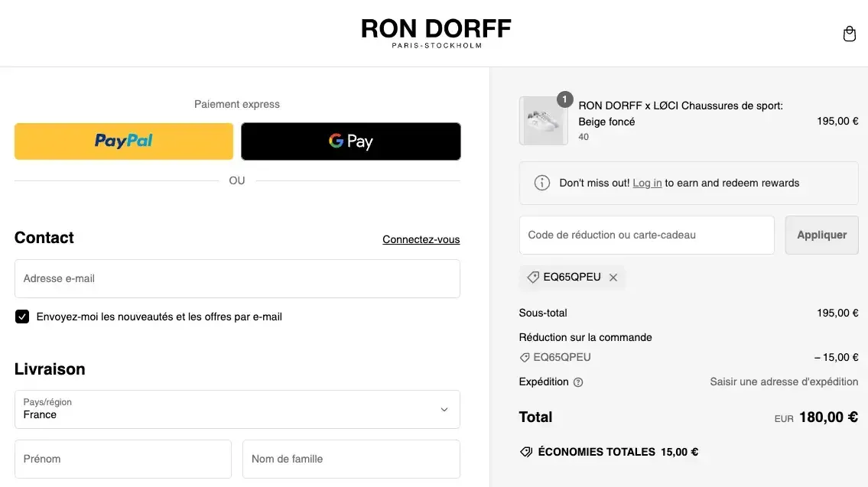This screenshot has width=868, height=487.
Task: Click Saisir une adresse d'expédition text
Action: coord(784,381)
